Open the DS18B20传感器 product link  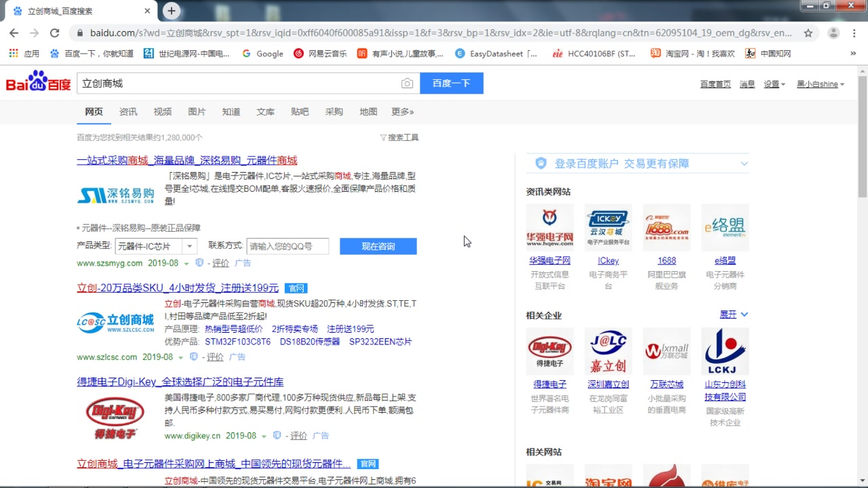310,342
